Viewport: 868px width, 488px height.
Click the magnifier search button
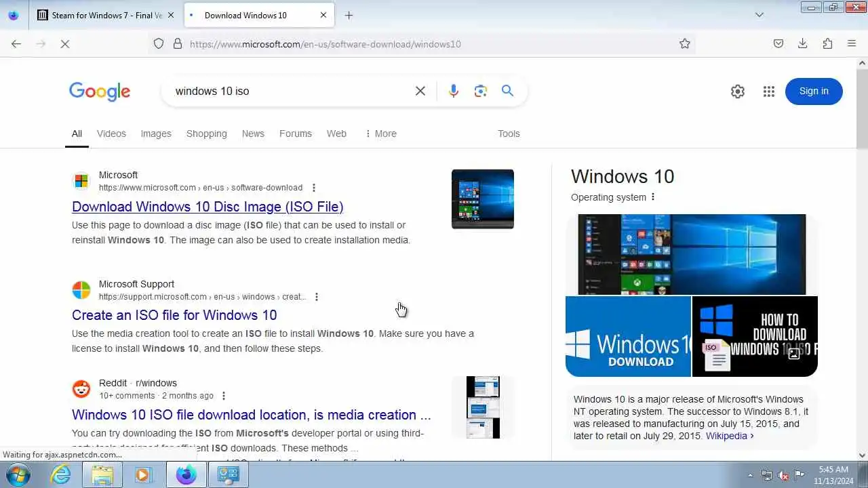click(507, 91)
